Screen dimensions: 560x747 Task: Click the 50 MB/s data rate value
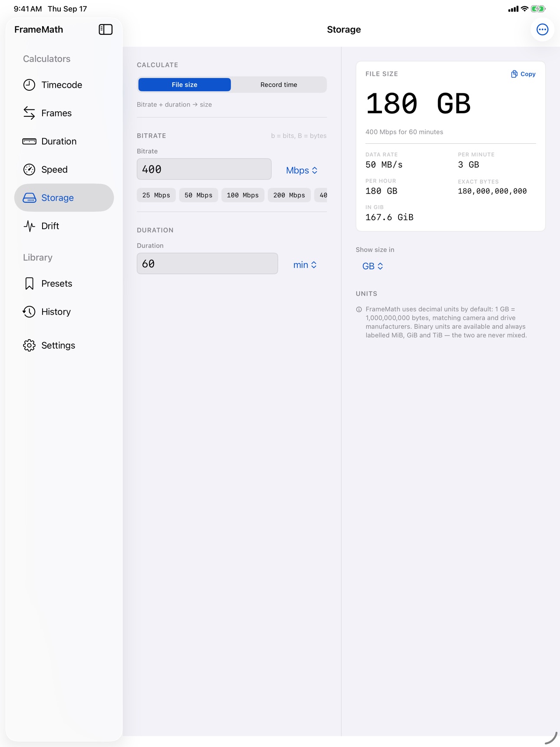tap(384, 165)
